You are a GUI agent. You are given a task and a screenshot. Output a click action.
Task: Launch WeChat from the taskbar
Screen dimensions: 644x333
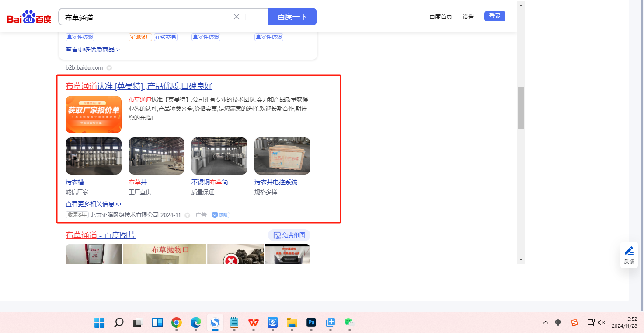tap(348, 323)
